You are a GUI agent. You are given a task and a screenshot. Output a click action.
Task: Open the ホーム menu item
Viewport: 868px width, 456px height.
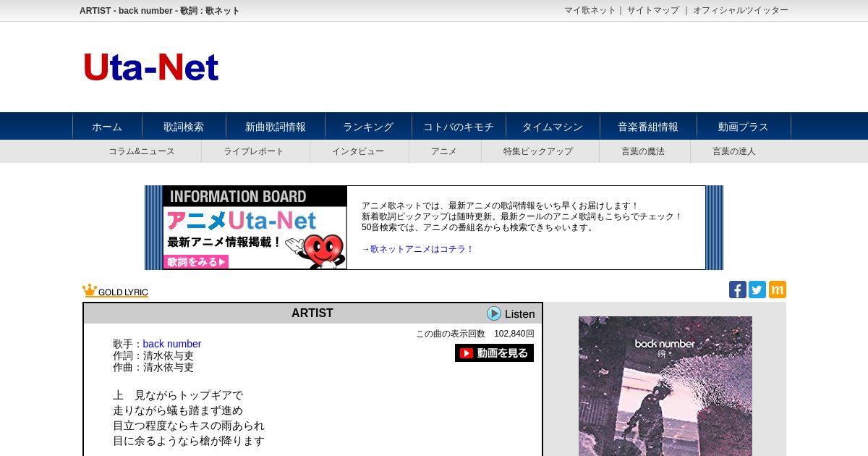point(107,127)
